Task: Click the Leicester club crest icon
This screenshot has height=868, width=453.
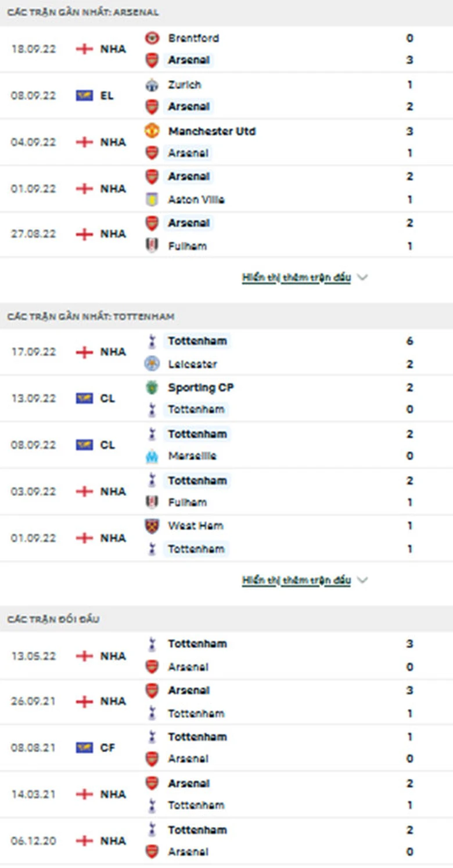Action: [152, 365]
